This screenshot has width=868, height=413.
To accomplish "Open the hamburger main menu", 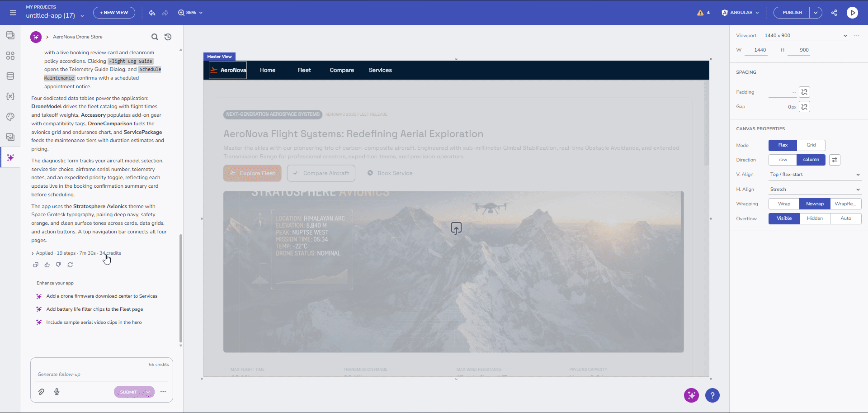I will pyautogui.click(x=13, y=13).
